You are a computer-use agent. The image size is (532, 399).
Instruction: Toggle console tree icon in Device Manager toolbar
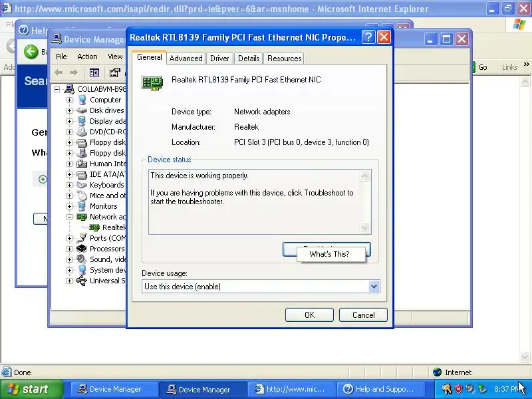tap(94, 72)
